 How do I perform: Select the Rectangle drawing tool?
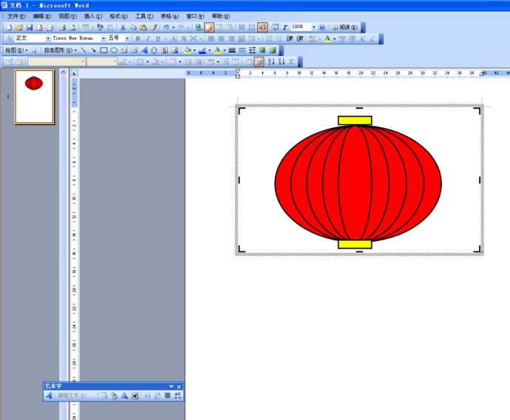coord(103,50)
